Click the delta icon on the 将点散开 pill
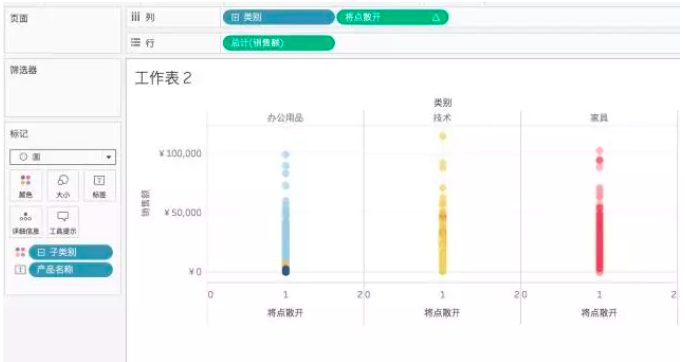 [436, 17]
